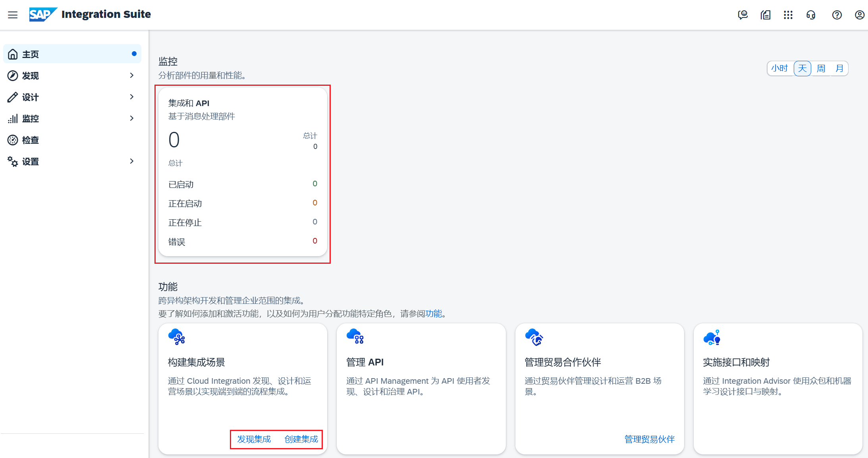Click the help question mark icon
Viewport: 868px width, 458px height.
point(837,15)
